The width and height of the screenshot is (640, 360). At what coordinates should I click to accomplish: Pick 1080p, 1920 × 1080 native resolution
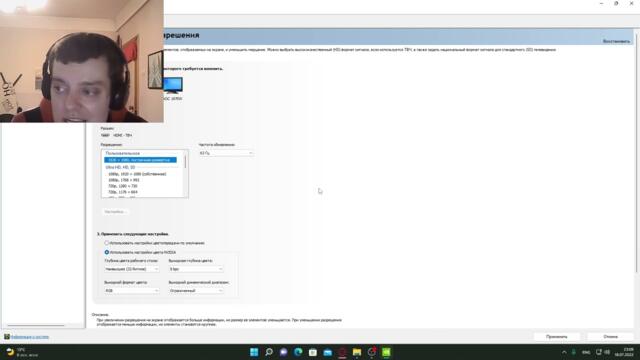(x=137, y=174)
